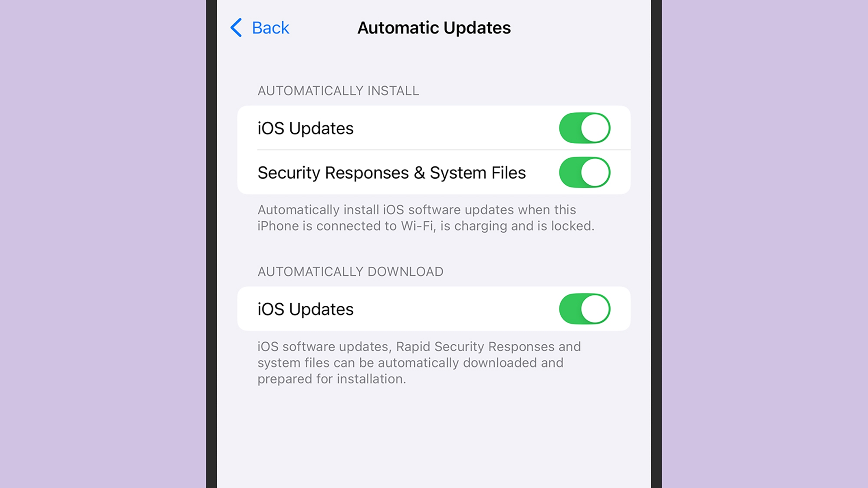Enable iOS Updates under Automatically Install

coord(585,128)
